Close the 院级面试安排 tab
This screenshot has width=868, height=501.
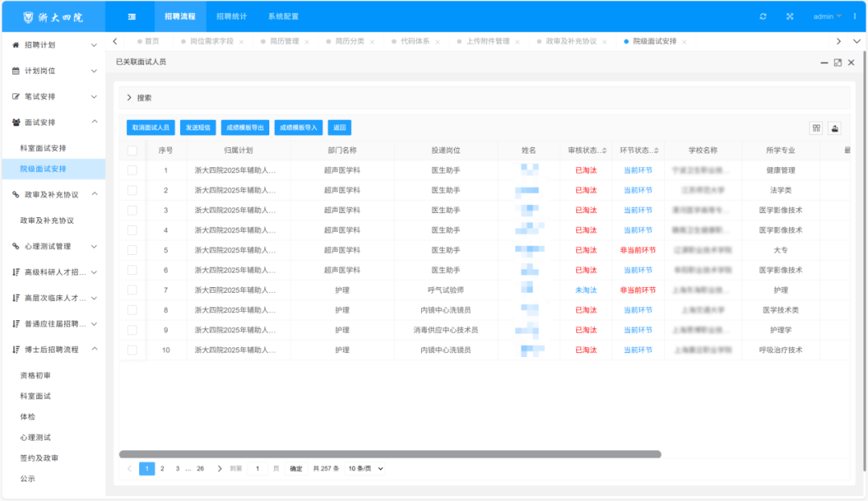(x=684, y=42)
